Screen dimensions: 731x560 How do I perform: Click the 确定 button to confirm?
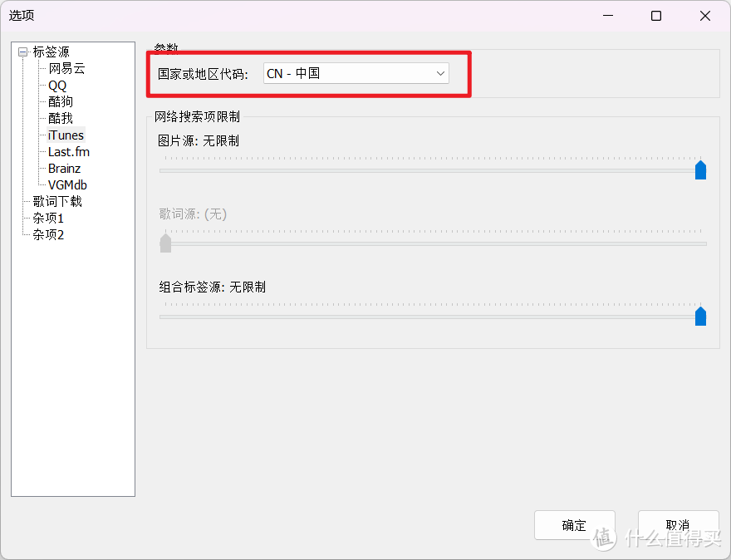pyautogui.click(x=574, y=525)
